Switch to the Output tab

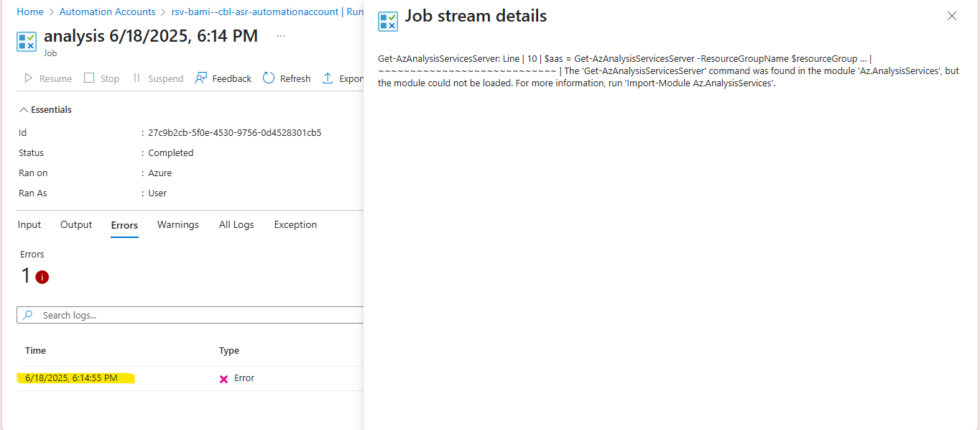point(76,225)
